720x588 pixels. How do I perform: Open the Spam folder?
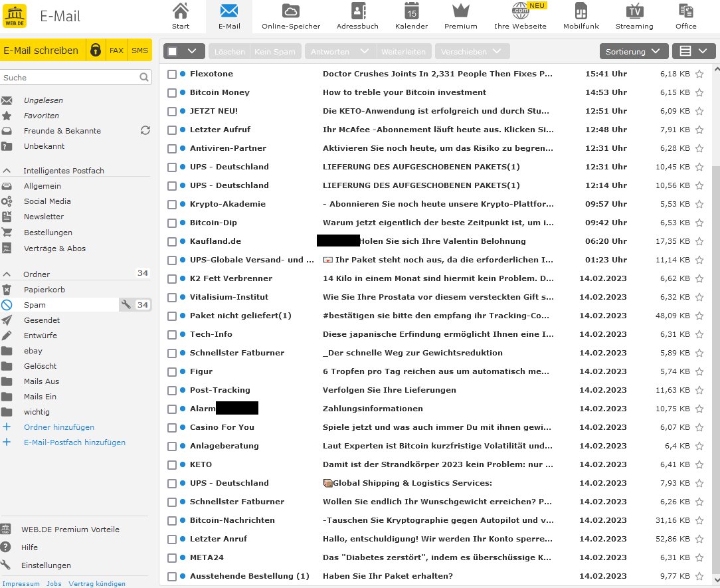pos(60,304)
